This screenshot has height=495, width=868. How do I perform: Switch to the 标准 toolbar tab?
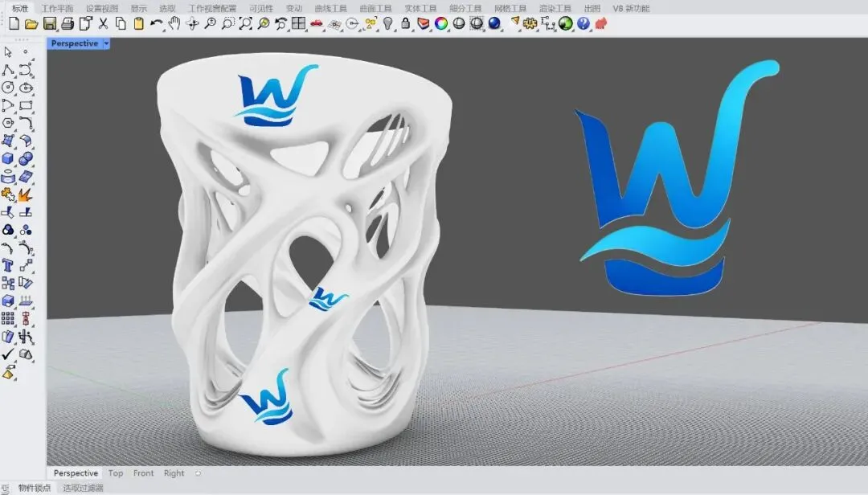point(20,8)
